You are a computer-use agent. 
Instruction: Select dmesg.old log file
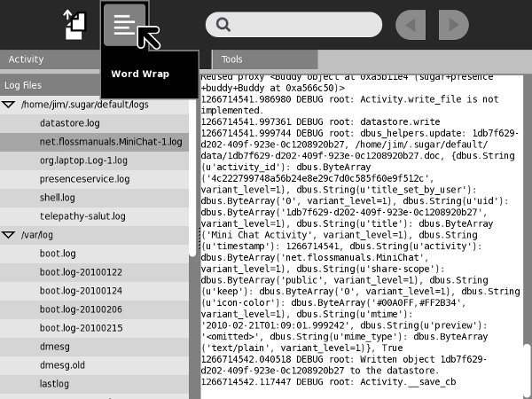[x=64, y=365]
